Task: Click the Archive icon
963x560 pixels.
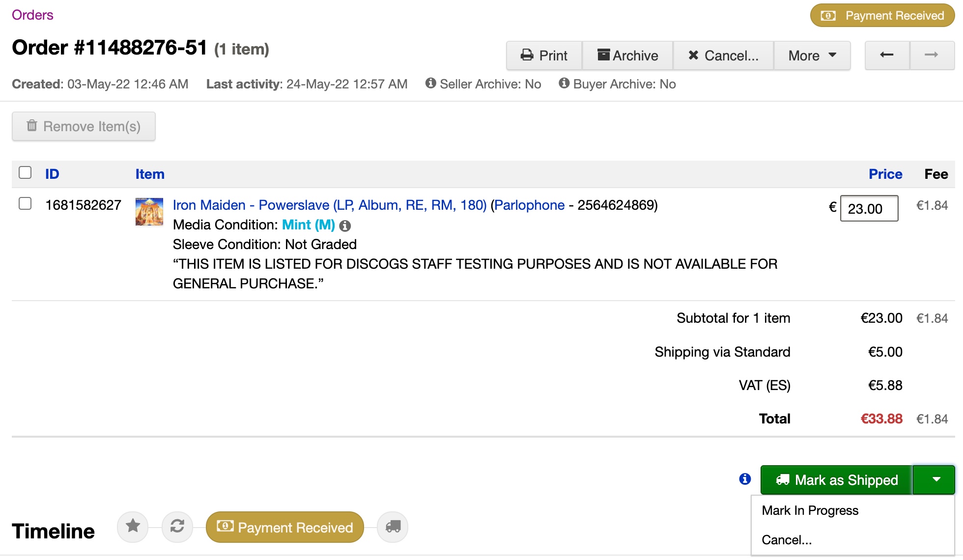Action: tap(603, 55)
